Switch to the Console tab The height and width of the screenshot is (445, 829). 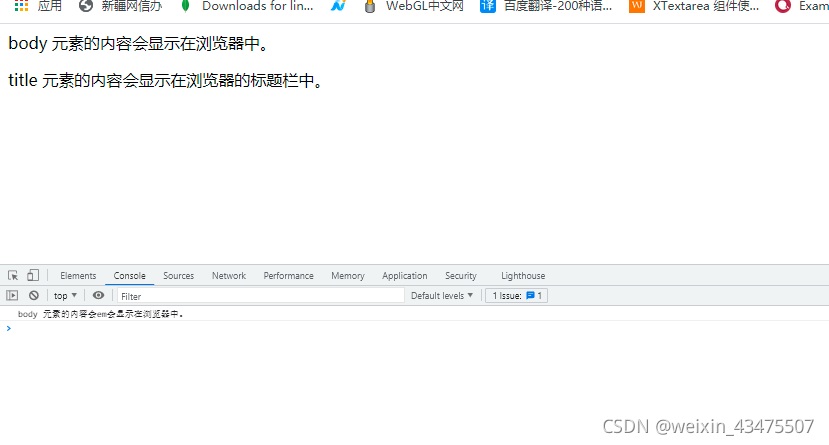pos(130,276)
